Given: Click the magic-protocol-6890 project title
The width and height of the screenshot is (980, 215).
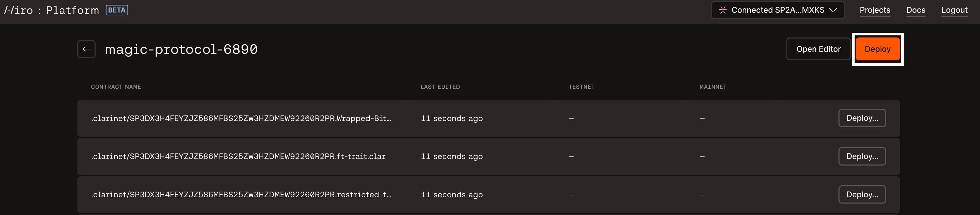Looking at the screenshot, I should click(182, 49).
